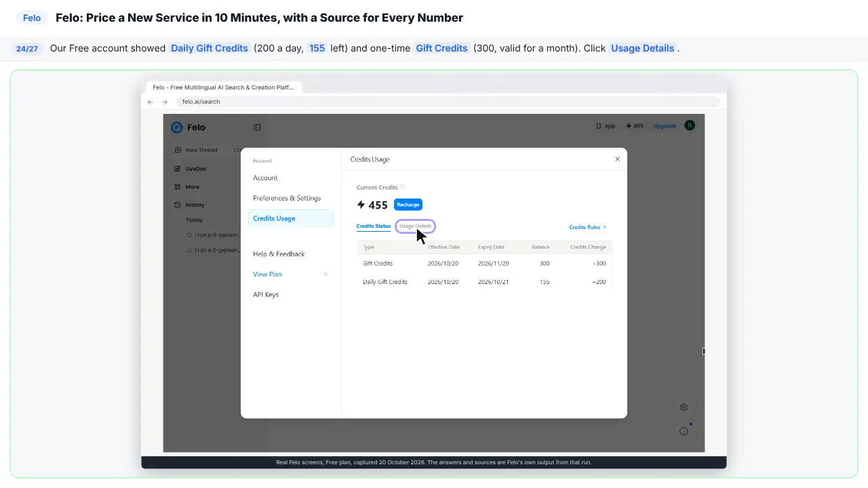Image resolution: width=868 pixels, height=488 pixels.
Task: Click the Daily Gift Credits table row label
Action: click(x=385, y=282)
